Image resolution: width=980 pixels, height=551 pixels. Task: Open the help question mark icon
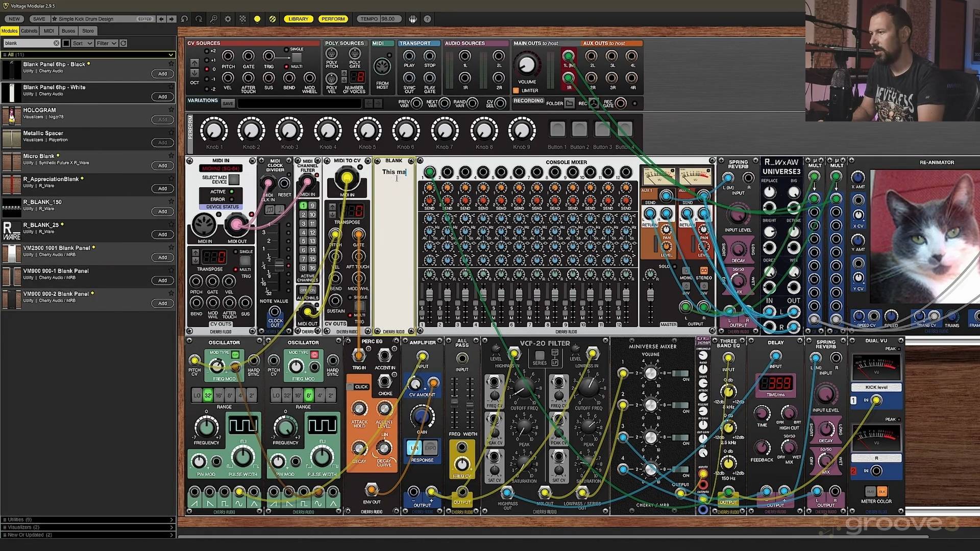coord(427,19)
